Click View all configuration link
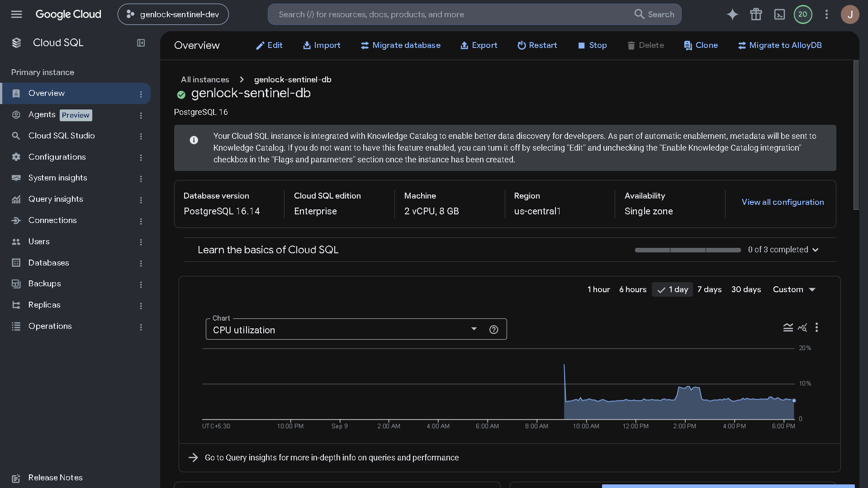 tap(783, 202)
